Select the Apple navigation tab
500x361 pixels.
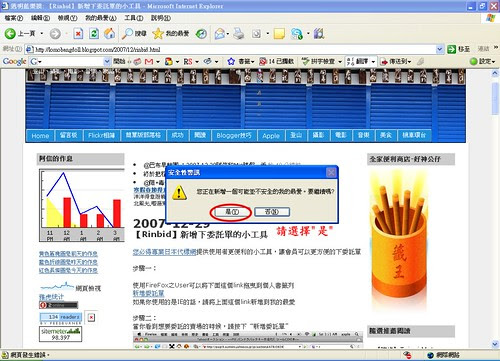coord(271,136)
